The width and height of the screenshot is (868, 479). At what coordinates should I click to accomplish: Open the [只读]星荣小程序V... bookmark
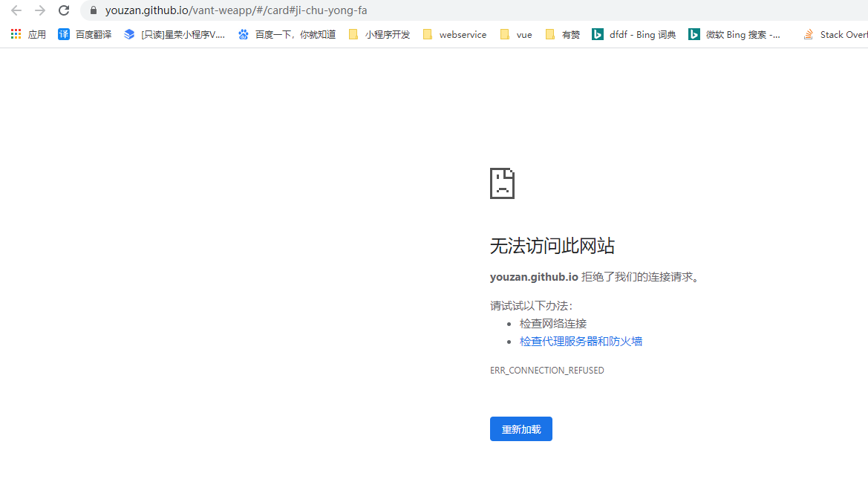click(174, 34)
